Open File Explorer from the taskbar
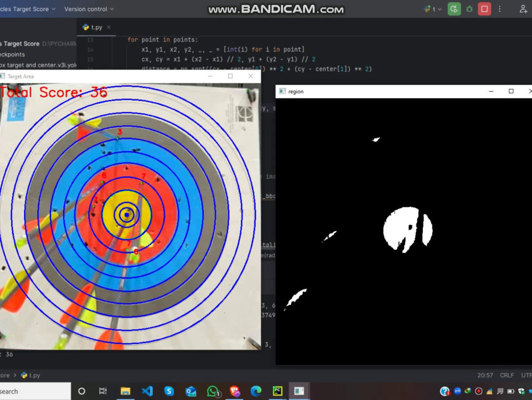The image size is (532, 400). tap(125, 391)
